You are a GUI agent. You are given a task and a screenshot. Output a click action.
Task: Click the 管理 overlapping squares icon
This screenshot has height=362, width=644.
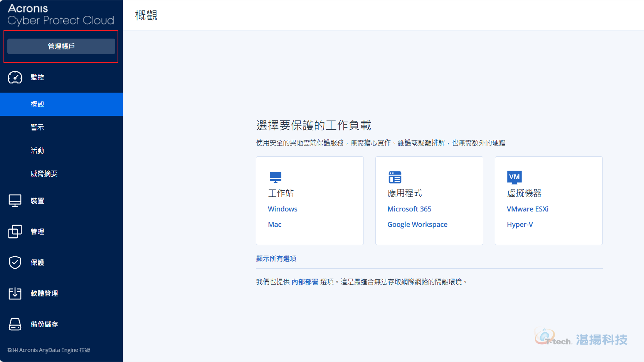click(15, 232)
